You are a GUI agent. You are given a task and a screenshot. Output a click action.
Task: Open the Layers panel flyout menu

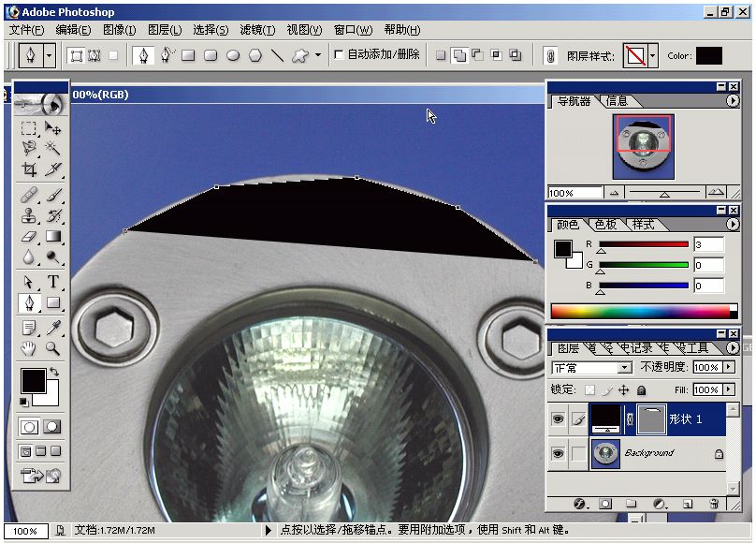[x=733, y=347]
